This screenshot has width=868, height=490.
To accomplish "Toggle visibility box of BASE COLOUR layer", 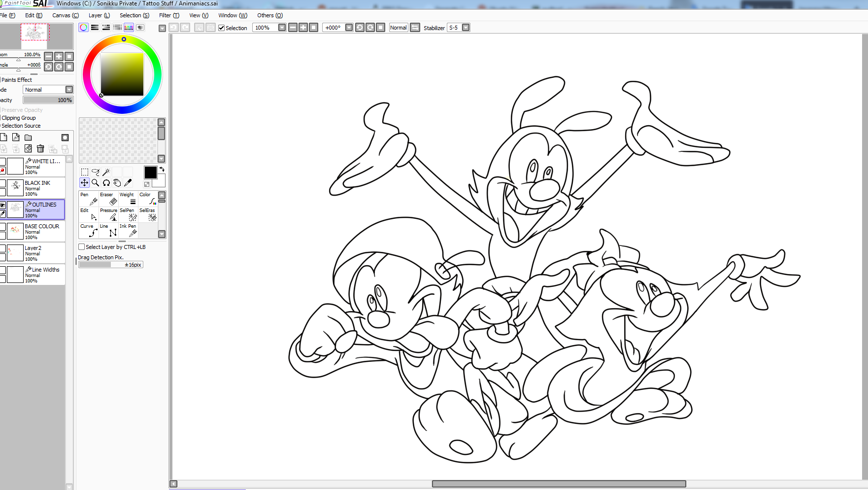I will (2, 227).
